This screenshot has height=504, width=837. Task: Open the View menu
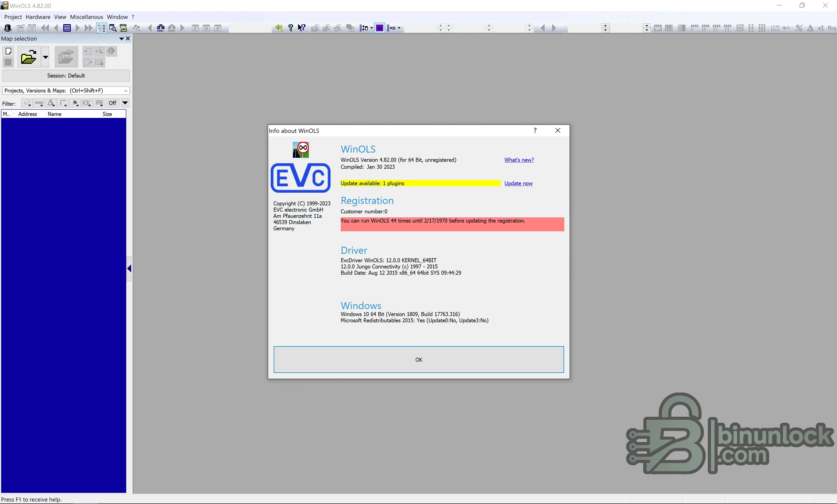60,17
